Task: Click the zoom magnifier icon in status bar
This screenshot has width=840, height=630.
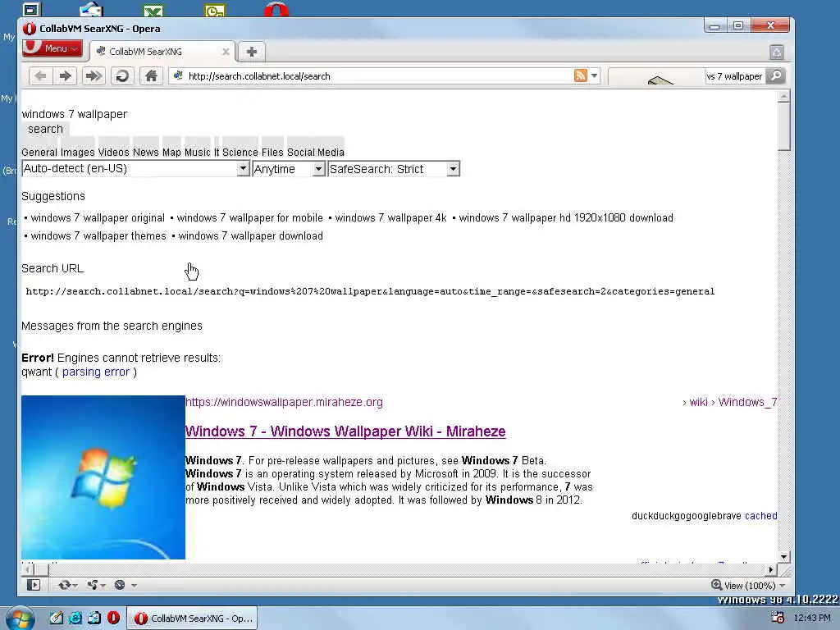Action: tap(716, 585)
